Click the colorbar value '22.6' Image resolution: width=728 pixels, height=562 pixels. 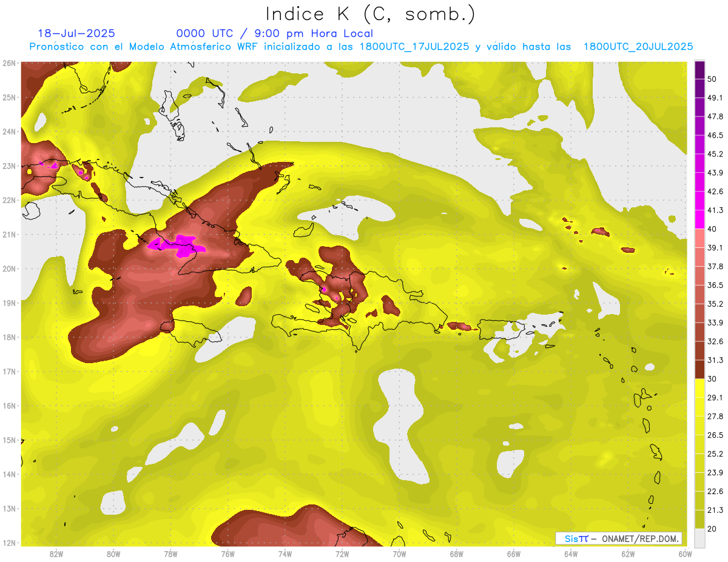(x=715, y=492)
